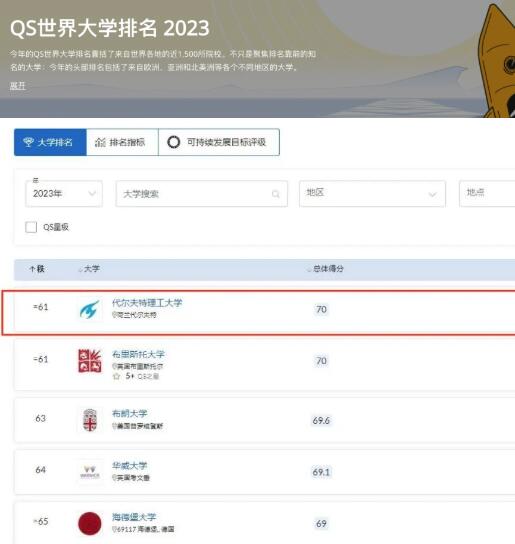515x544 pixels.
Task: Click the location pin under 代尔夫特理工大学
Action: [x=114, y=315]
